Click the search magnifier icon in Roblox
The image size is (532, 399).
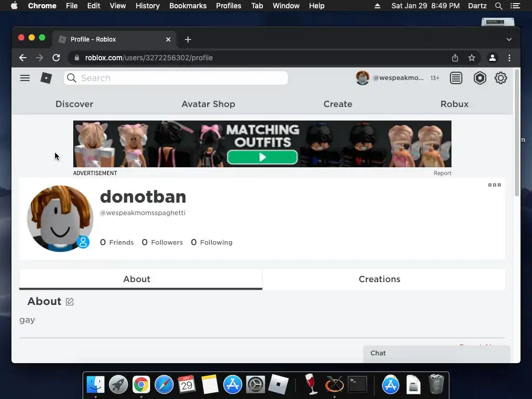(72, 78)
